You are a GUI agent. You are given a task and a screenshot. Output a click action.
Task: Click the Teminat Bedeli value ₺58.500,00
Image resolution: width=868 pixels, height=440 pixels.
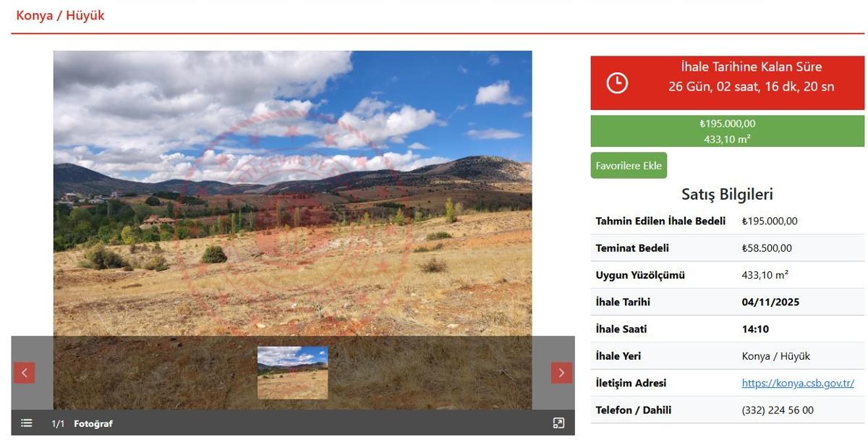click(x=767, y=248)
